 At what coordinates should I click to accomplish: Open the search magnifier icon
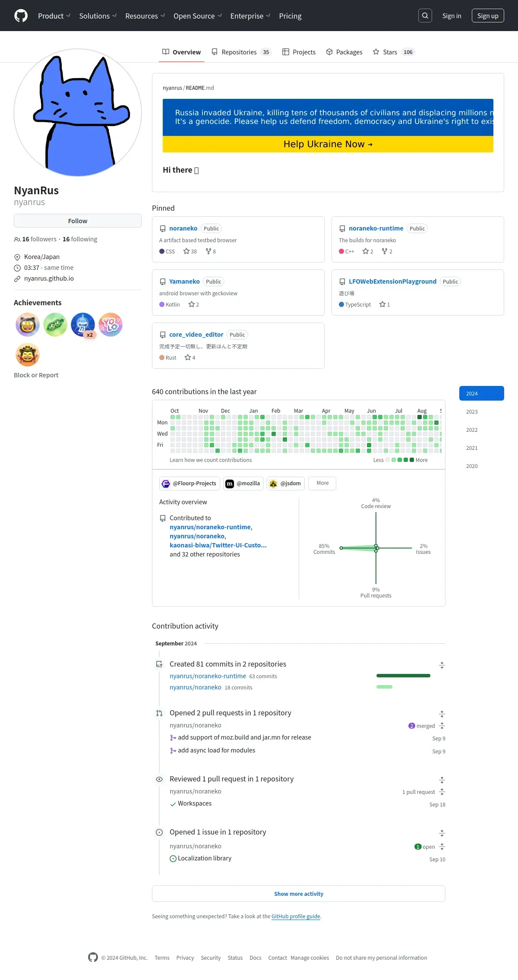(x=425, y=16)
